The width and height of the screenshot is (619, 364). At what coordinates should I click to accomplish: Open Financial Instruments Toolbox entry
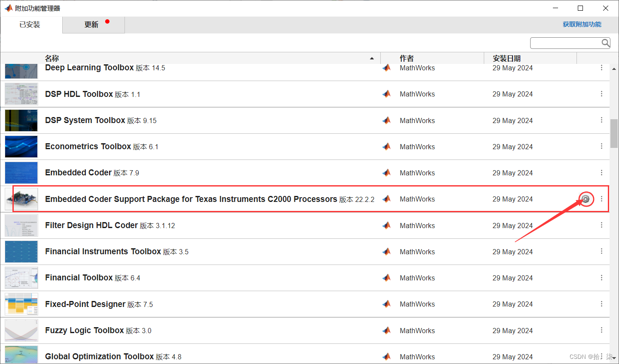103,252
